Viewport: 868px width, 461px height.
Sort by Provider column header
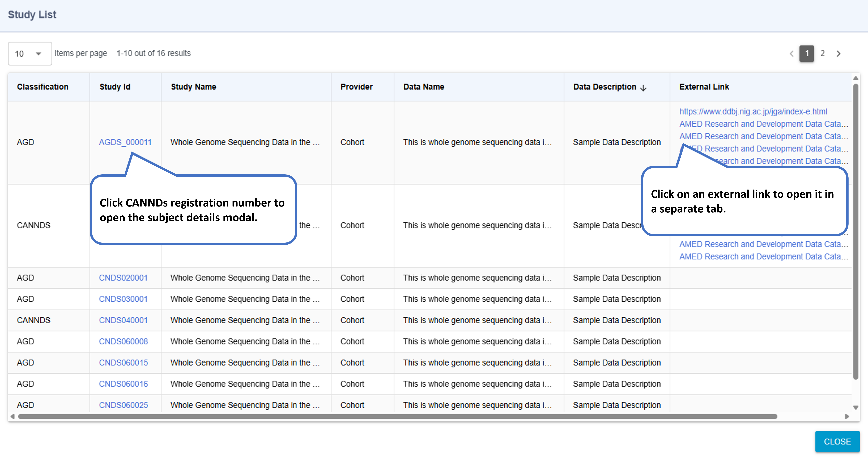pos(356,87)
